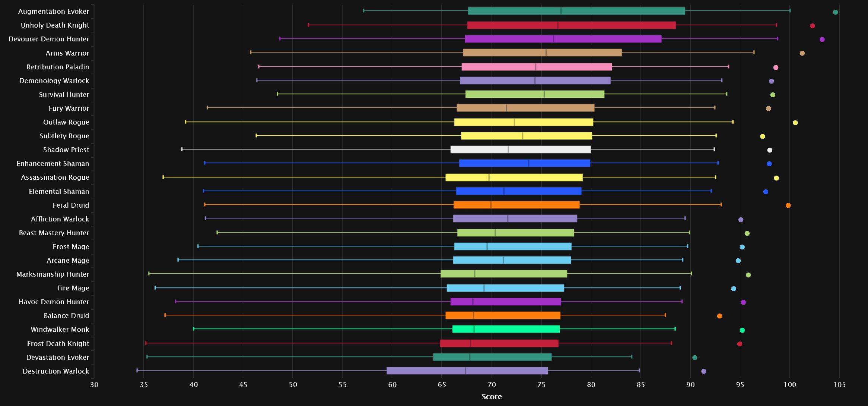Click the Balance Druid label
This screenshot has height=406, width=868.
click(x=66, y=315)
